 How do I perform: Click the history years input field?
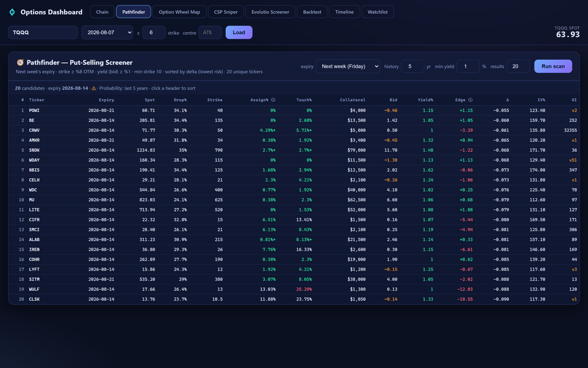coord(412,66)
